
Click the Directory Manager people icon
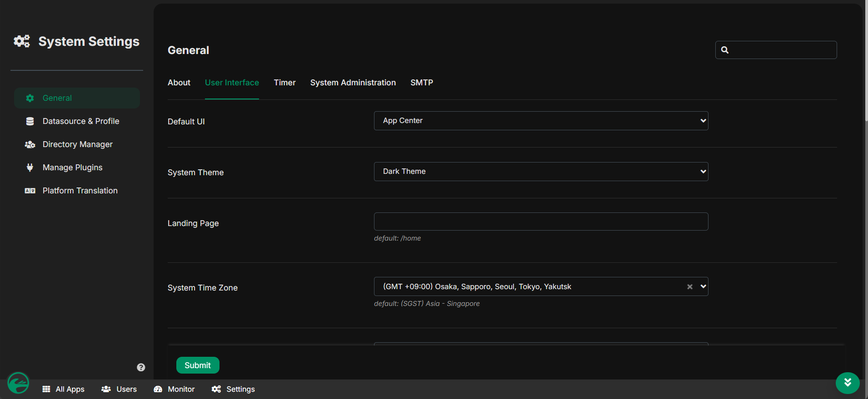(x=30, y=144)
